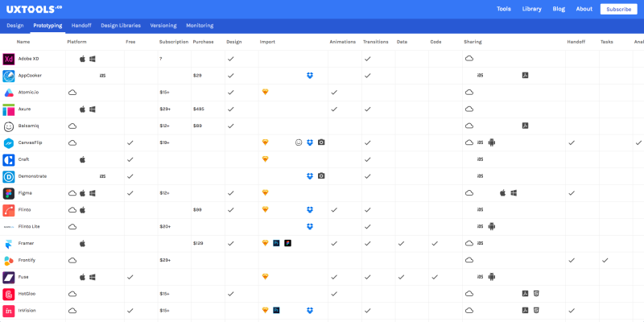The width and height of the screenshot is (644, 322).
Task: Click the Axure logo icon
Action: [9, 109]
